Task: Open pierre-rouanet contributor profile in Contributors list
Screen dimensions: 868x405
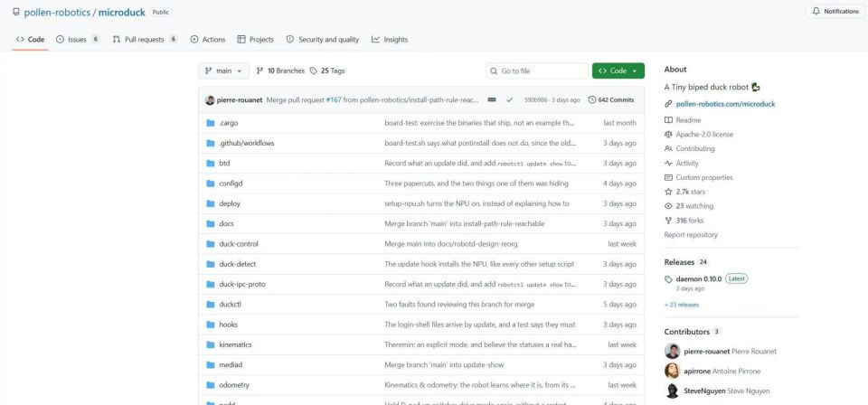Action: pyautogui.click(x=707, y=352)
